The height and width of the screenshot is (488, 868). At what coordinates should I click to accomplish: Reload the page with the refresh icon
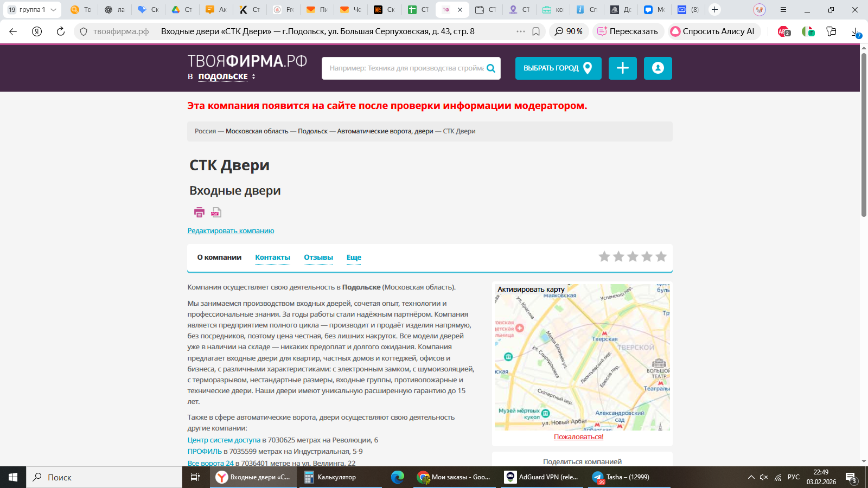click(x=61, y=31)
